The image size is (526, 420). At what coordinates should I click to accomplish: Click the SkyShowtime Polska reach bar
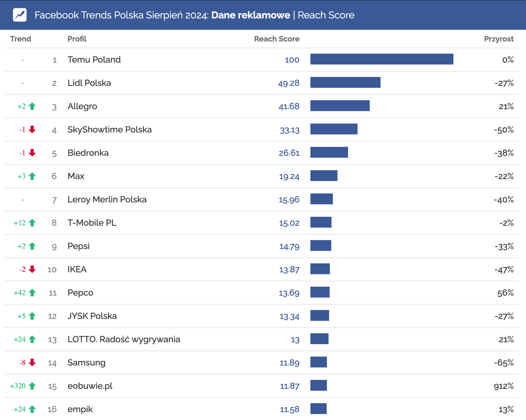click(x=334, y=129)
